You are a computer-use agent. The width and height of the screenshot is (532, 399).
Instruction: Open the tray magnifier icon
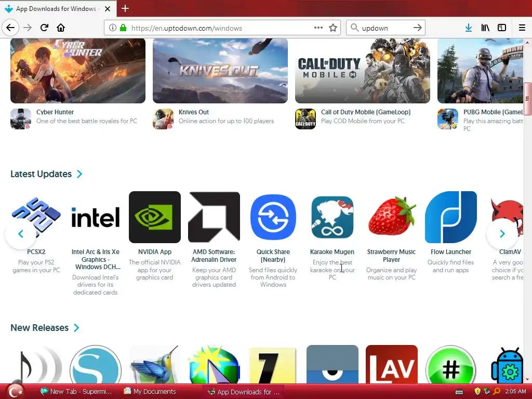click(496, 392)
